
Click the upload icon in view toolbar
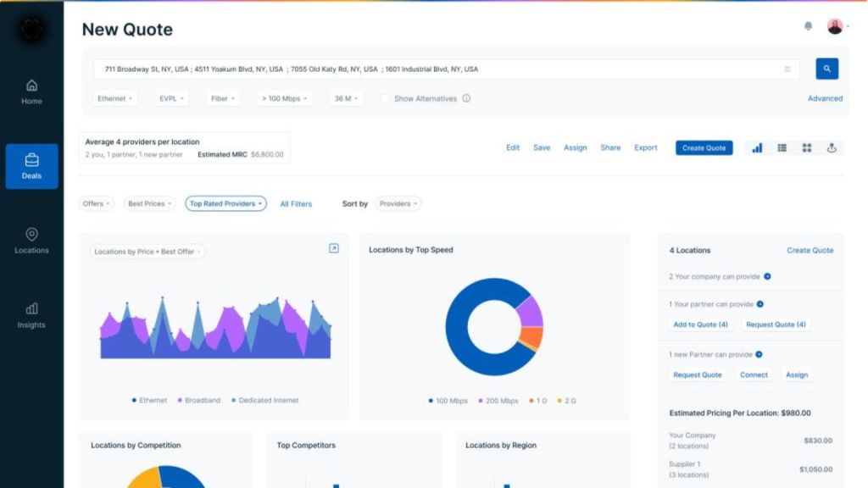click(x=832, y=147)
